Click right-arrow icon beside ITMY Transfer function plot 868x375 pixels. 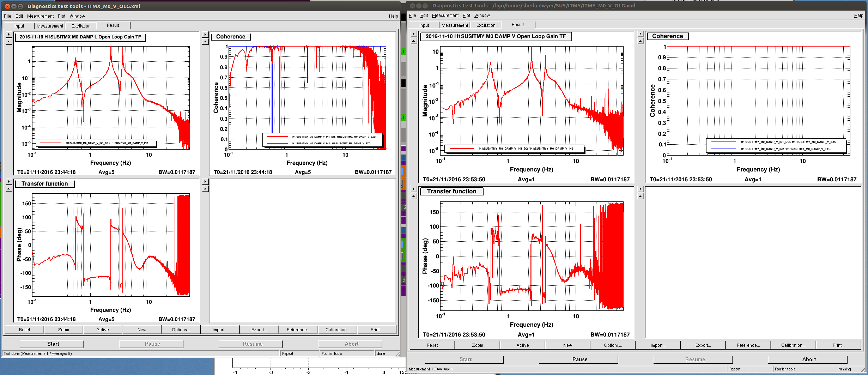[x=414, y=189]
